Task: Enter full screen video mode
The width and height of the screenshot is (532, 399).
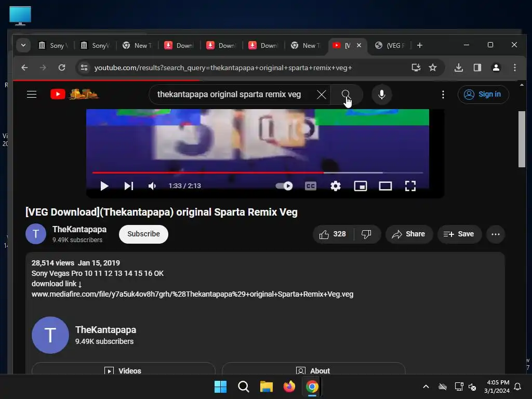Action: [410, 186]
